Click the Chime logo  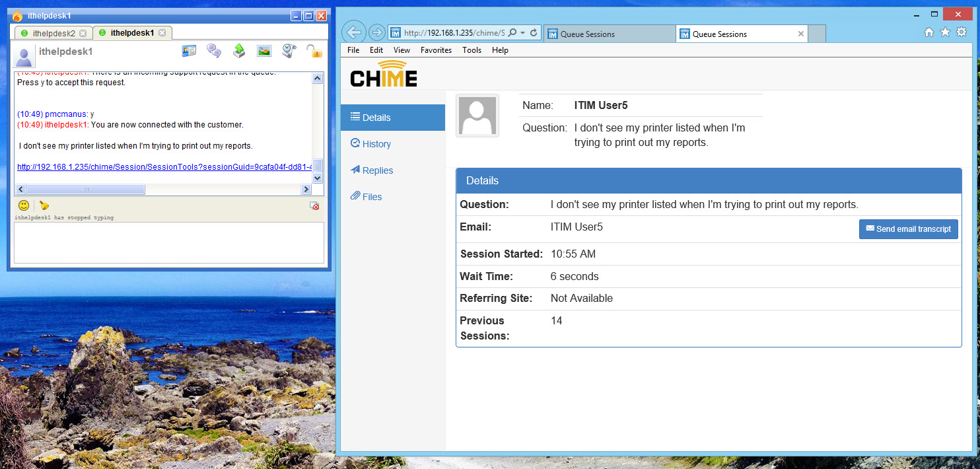pyautogui.click(x=384, y=73)
